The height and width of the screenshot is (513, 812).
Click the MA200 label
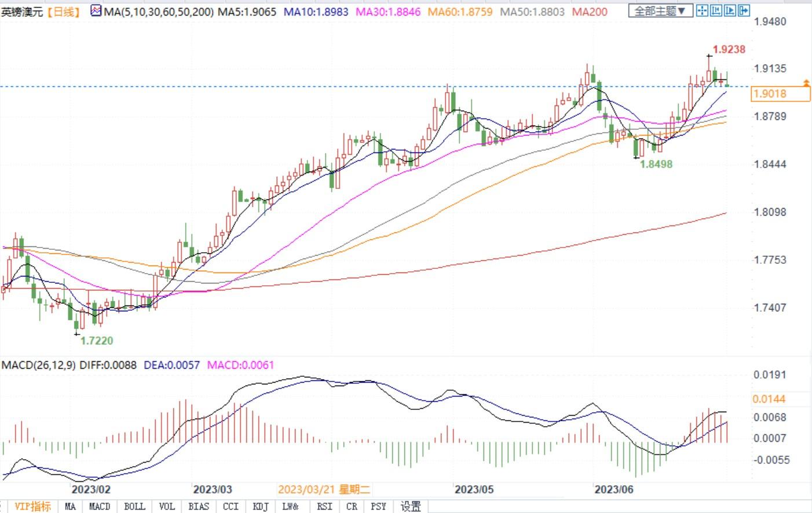coord(590,11)
